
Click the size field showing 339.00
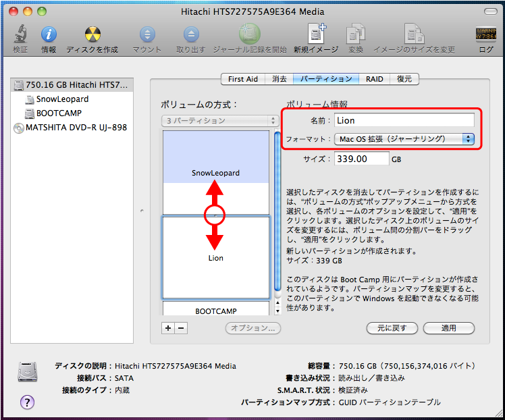[361, 159]
